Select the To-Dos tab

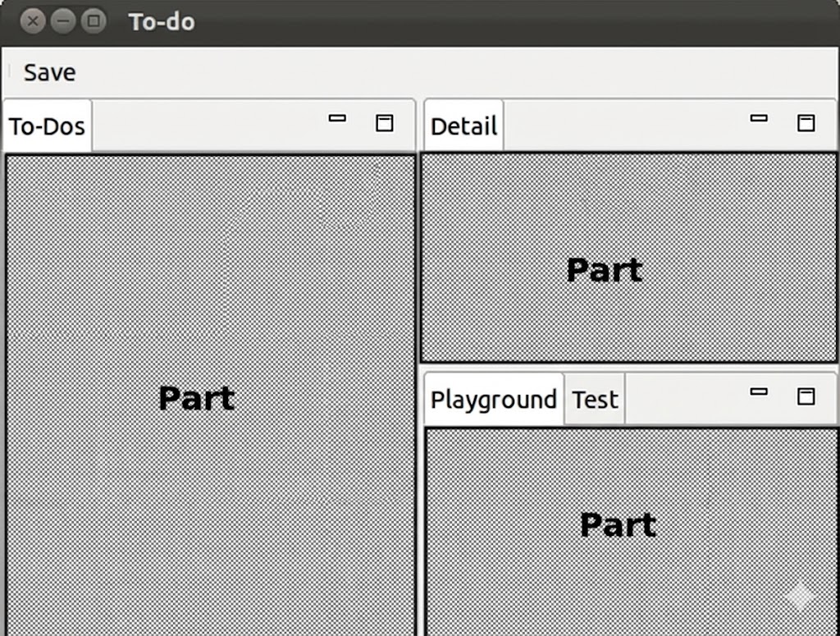[x=47, y=126]
